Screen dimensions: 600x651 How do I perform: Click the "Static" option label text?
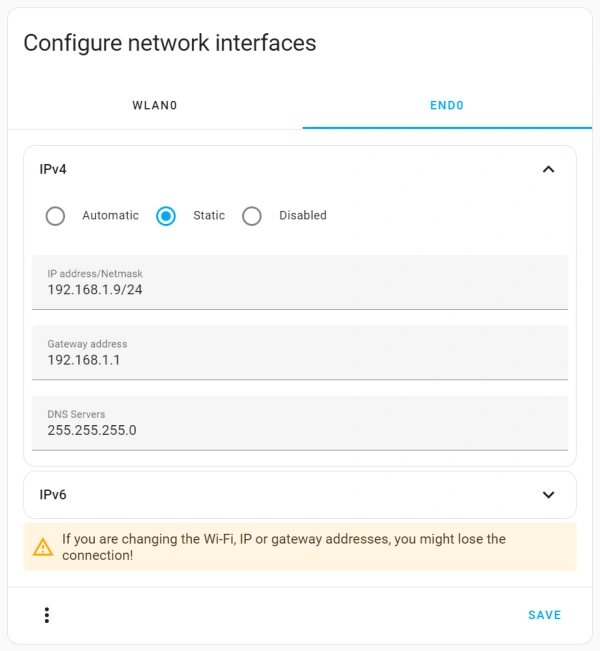209,216
